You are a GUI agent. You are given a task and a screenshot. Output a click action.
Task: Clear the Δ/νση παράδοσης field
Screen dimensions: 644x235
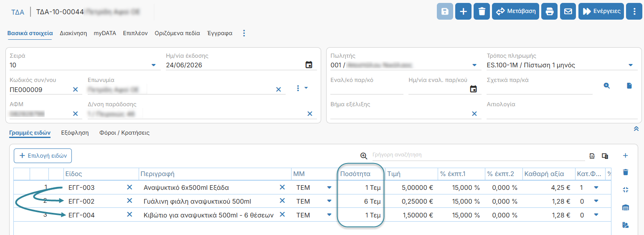tap(310, 113)
